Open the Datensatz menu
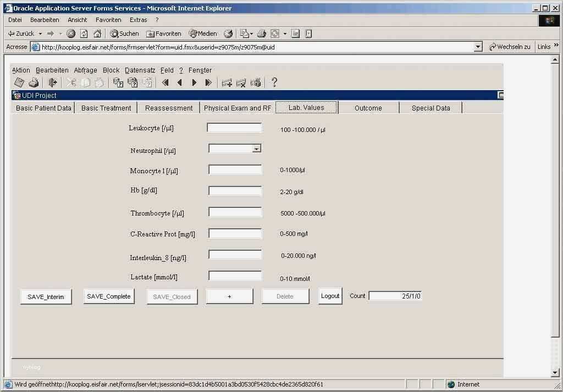Screen dimensions: 563x392 point(140,70)
